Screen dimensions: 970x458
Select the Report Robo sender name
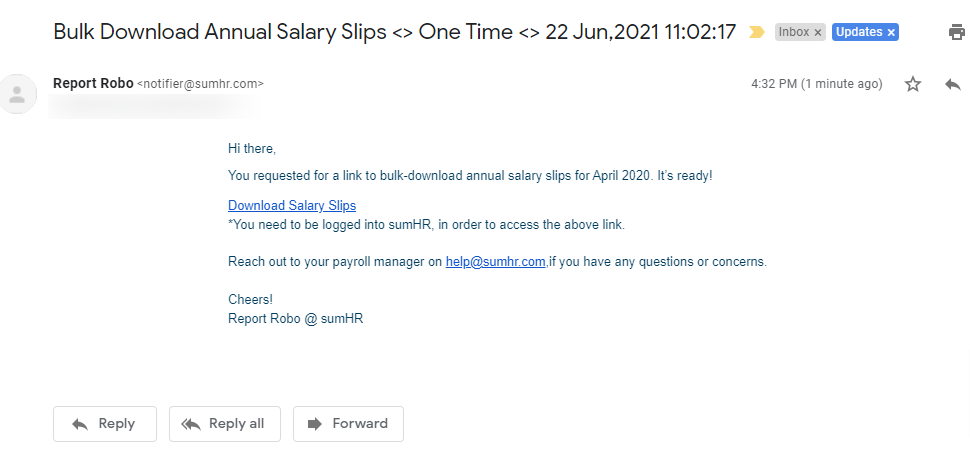[93, 84]
